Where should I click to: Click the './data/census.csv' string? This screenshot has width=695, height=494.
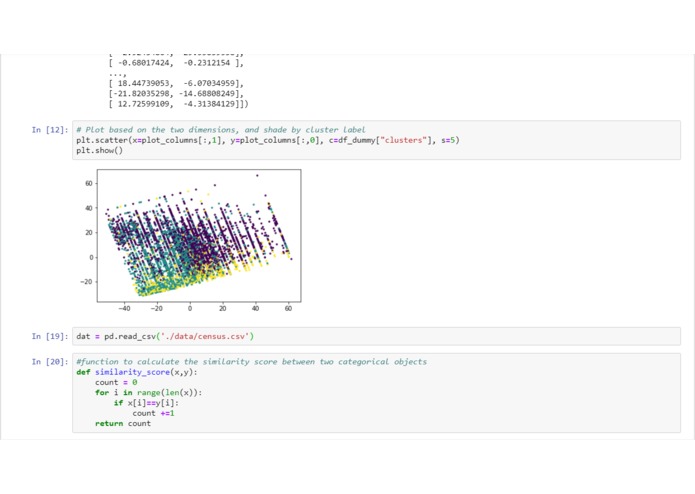[x=203, y=336]
